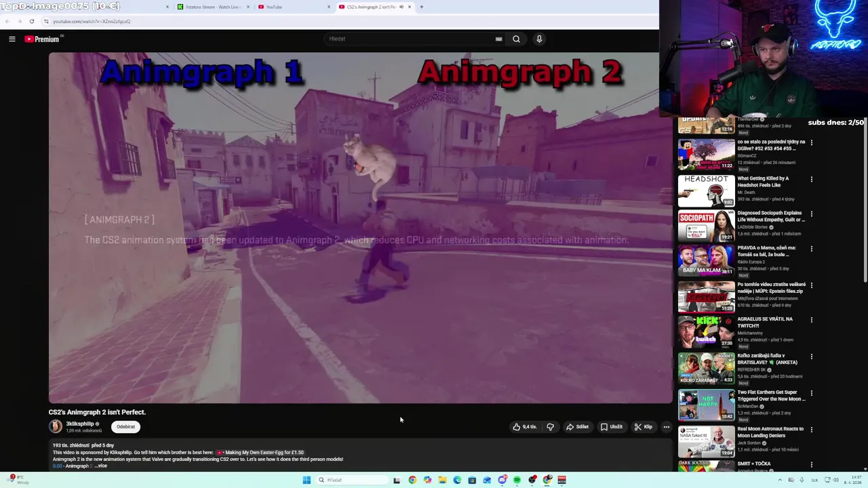Open options menu for Diagnosed Sociopath video
The height and width of the screenshot is (488, 868).
click(x=812, y=213)
